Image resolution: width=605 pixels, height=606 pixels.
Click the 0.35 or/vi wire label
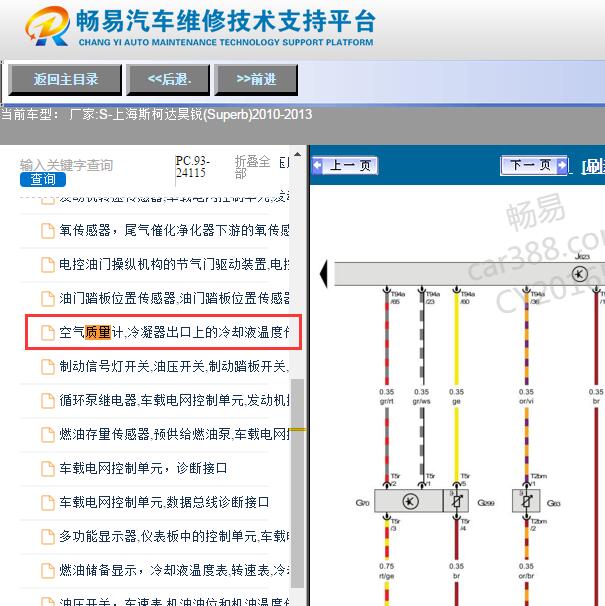tap(526, 397)
